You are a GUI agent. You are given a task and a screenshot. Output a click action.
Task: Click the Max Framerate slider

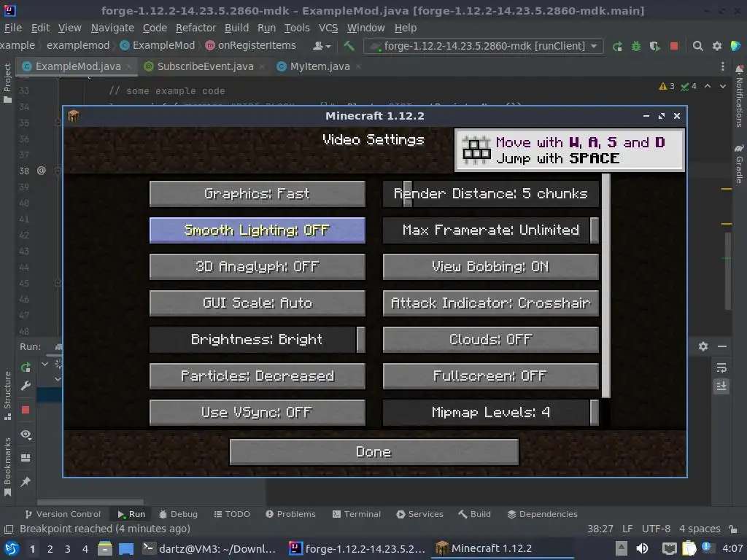click(x=491, y=230)
